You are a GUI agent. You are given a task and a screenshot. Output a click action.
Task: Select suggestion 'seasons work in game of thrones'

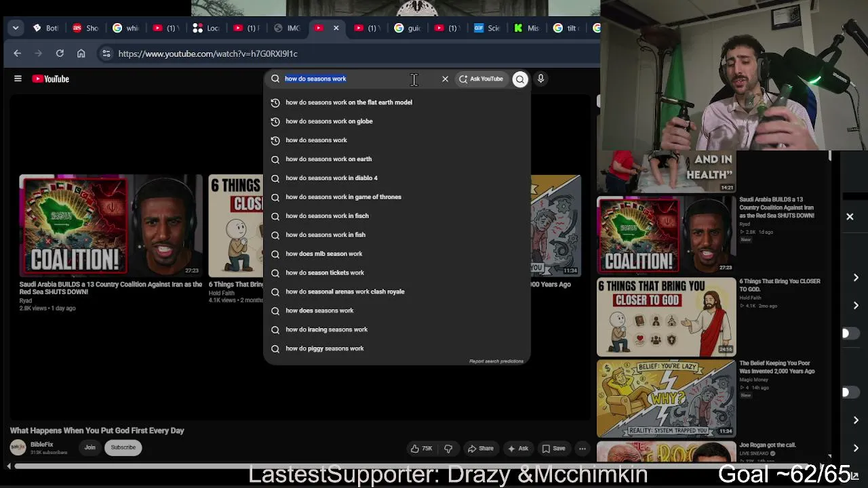397,197
